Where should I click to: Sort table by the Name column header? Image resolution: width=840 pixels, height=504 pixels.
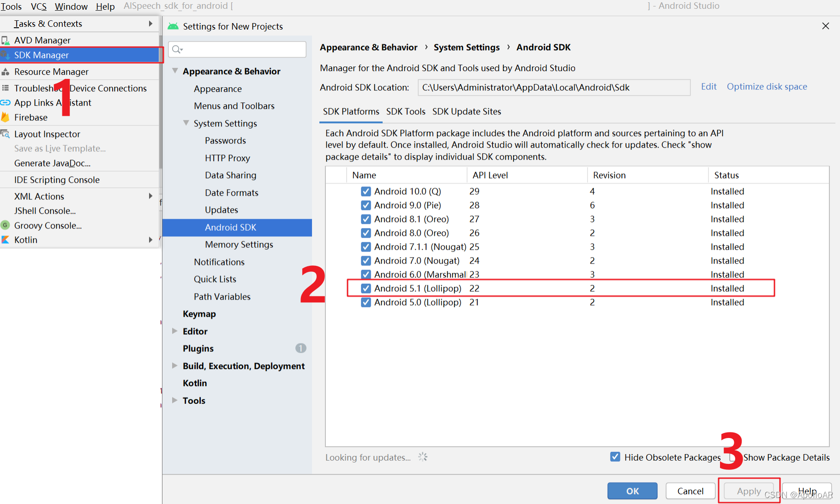tap(407, 175)
